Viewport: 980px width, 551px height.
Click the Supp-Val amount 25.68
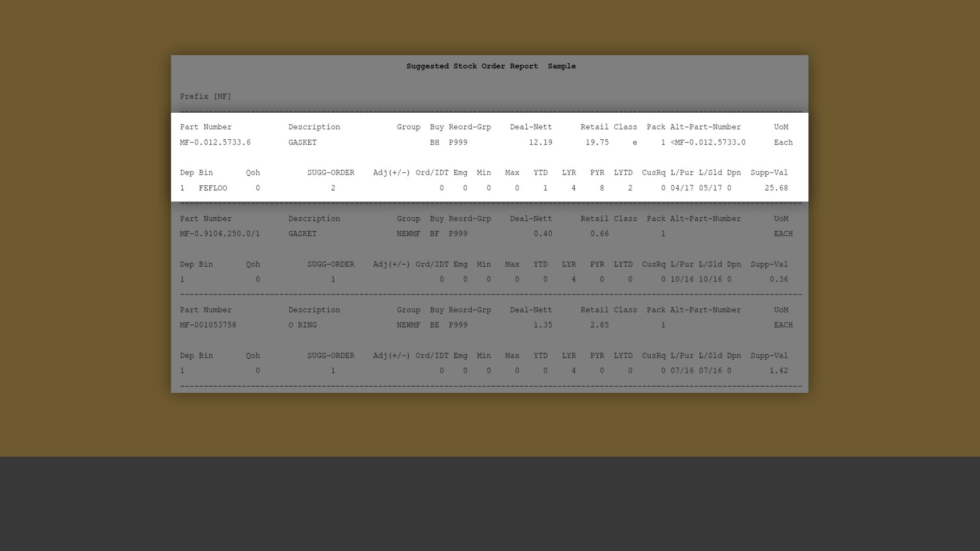point(776,188)
